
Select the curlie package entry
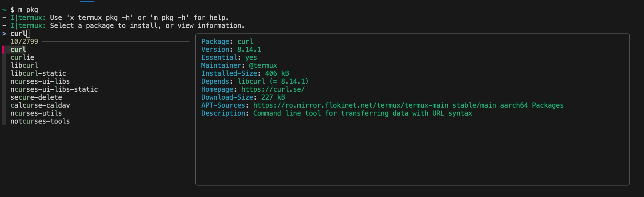pos(22,57)
